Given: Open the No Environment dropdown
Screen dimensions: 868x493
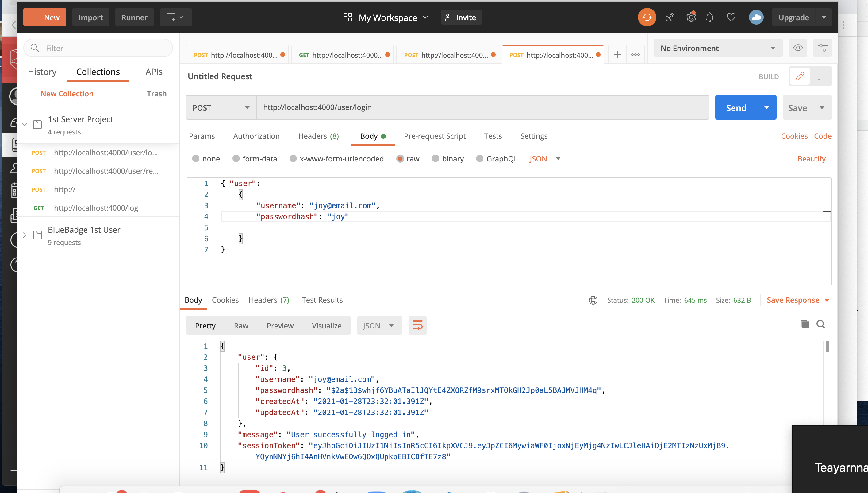Looking at the screenshot, I should tap(717, 48).
